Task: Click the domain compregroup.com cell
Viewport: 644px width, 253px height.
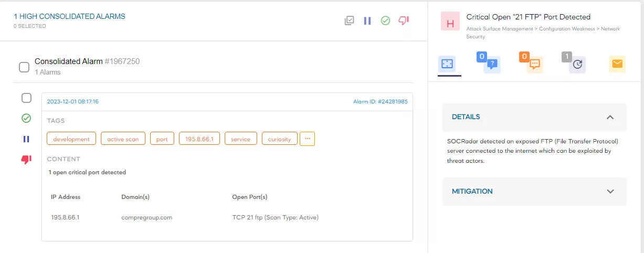Action: coord(146,217)
